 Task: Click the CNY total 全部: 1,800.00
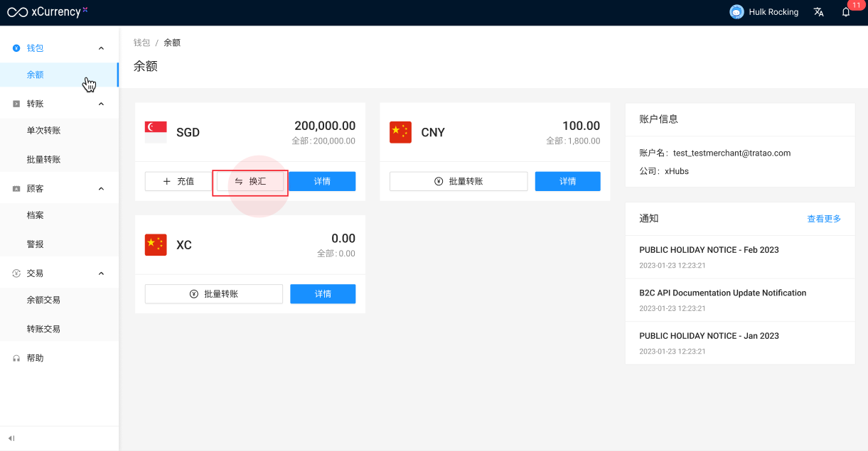pyautogui.click(x=573, y=141)
